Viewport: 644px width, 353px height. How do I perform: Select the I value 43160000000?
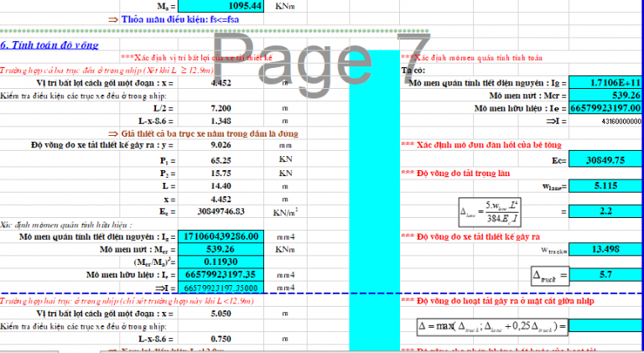tap(621, 122)
